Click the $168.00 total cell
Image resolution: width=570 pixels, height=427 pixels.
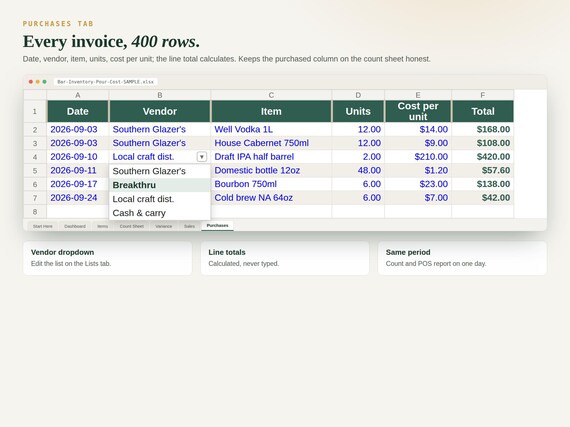tap(483, 129)
